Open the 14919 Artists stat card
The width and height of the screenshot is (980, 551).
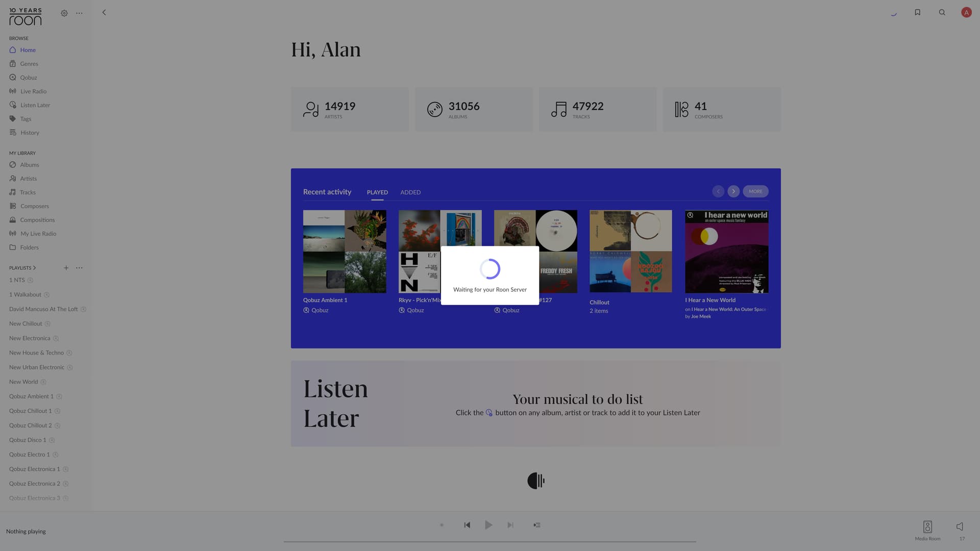click(x=350, y=109)
